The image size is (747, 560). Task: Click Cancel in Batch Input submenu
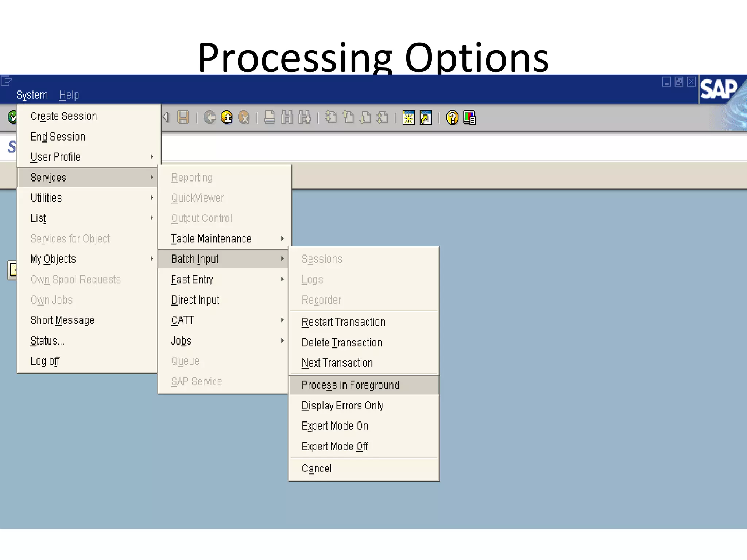pos(364,469)
